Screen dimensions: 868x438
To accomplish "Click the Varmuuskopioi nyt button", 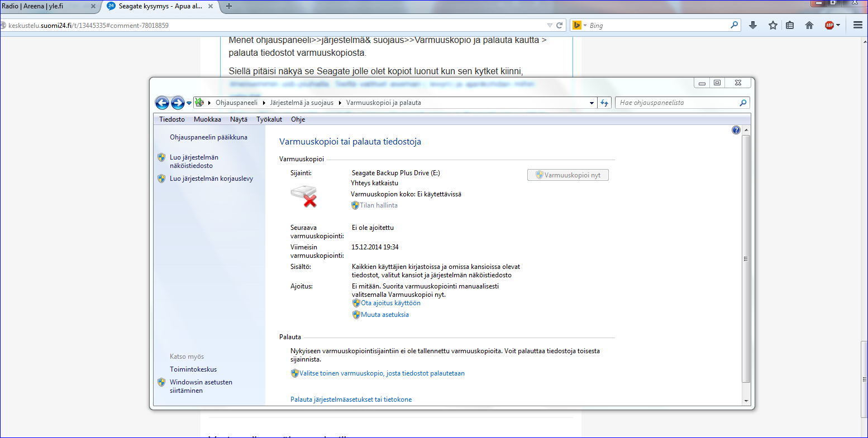I will [x=568, y=175].
